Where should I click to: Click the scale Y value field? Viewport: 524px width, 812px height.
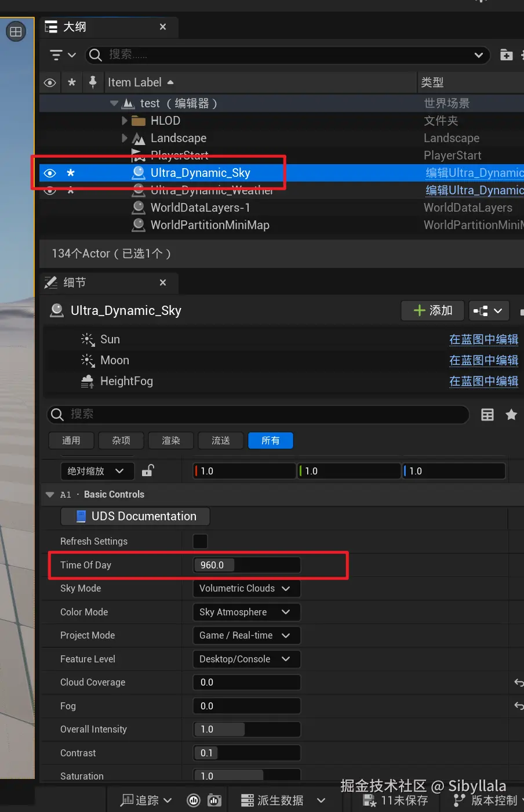[x=349, y=471]
